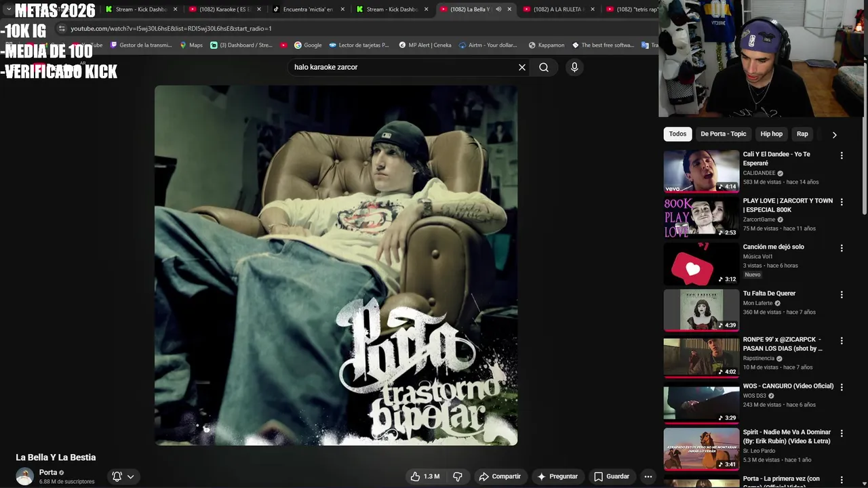Open the notification bell dropdown for Porta
This screenshot has height=488, width=868.
tap(123, 476)
